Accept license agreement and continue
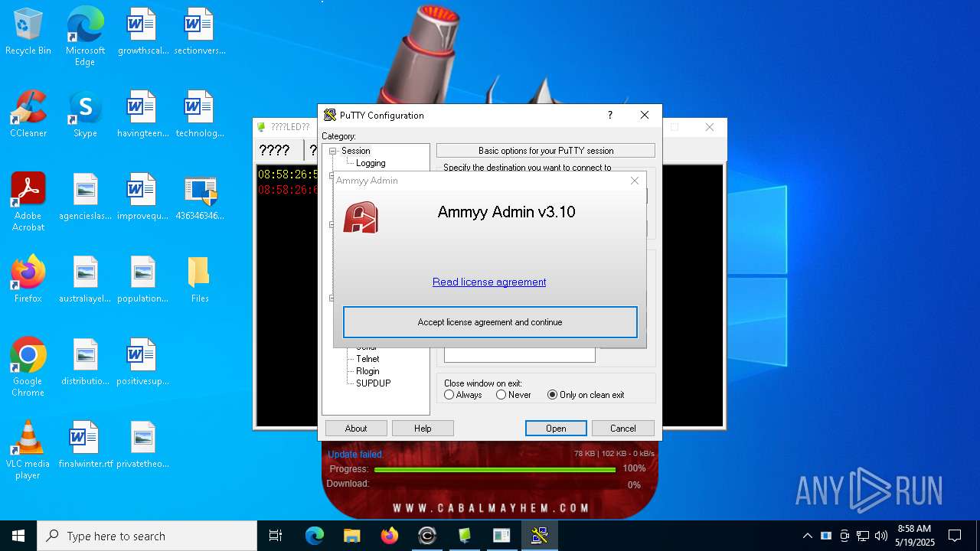This screenshot has width=980, height=551. tap(490, 322)
